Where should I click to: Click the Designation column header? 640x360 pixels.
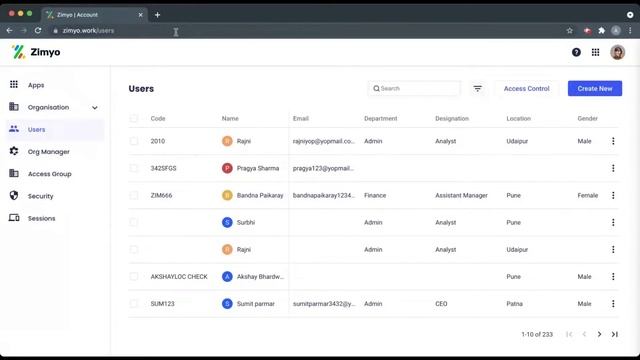point(452,118)
